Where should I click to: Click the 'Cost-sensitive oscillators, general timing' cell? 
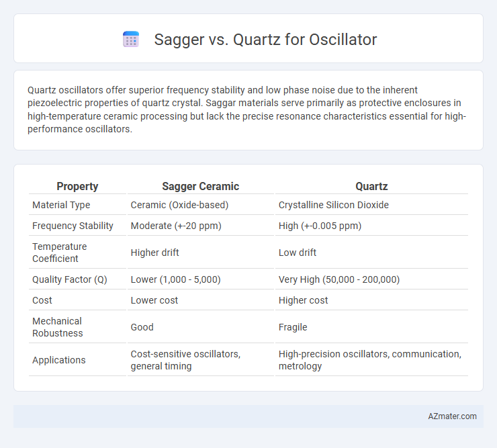185,360
